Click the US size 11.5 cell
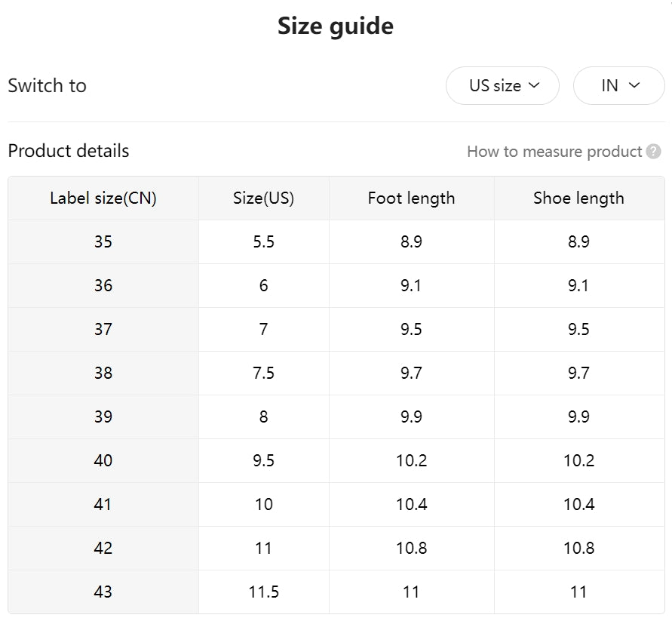 point(263,592)
